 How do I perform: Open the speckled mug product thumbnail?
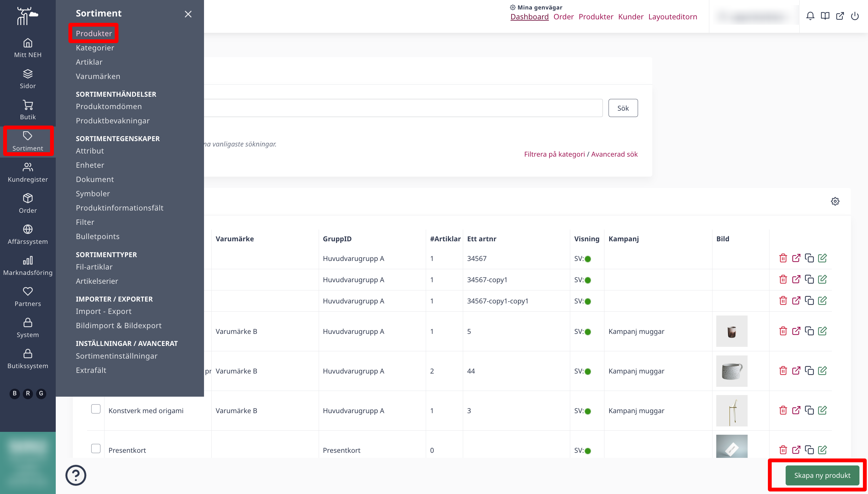point(732,371)
